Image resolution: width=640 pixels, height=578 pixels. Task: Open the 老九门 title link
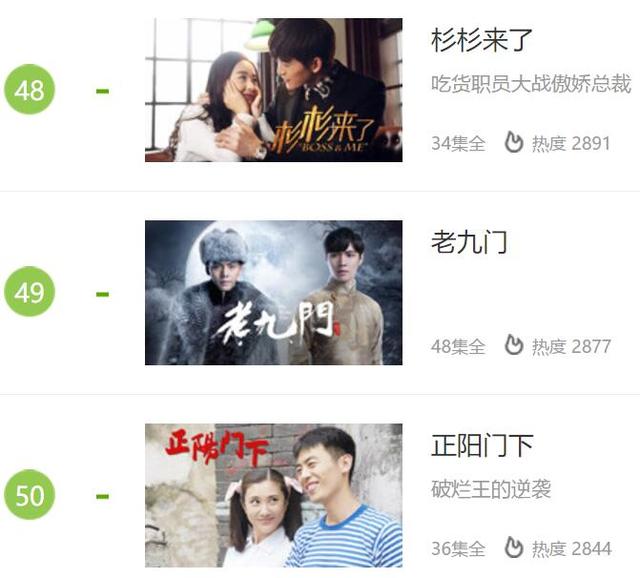click(469, 242)
